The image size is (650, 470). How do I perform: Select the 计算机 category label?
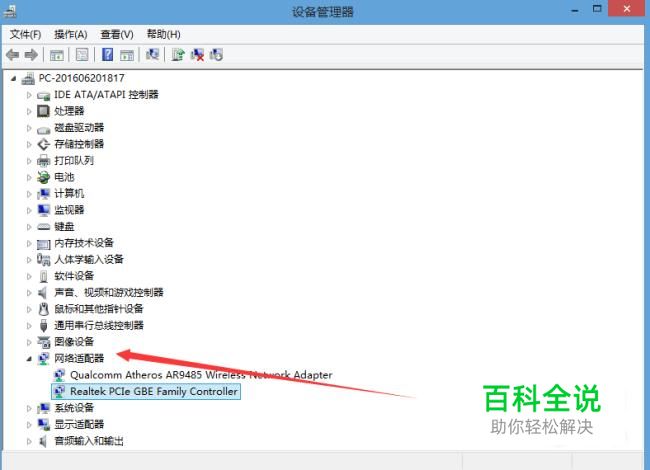69,194
